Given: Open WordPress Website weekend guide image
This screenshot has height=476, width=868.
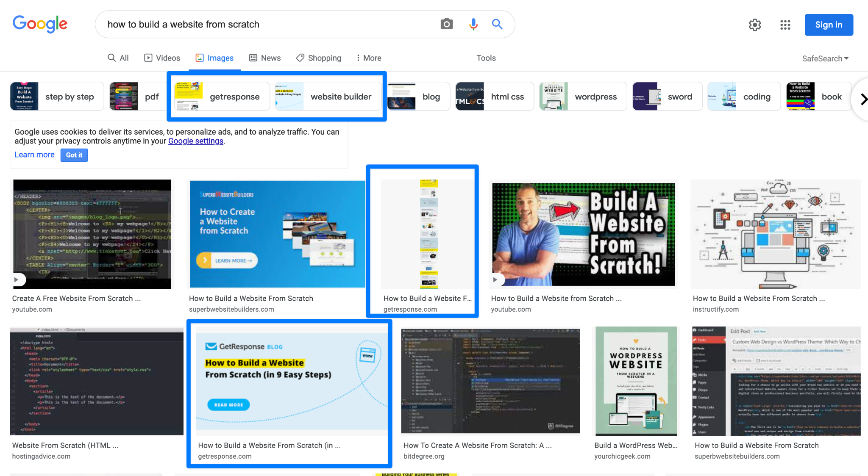Looking at the screenshot, I should tap(636, 381).
